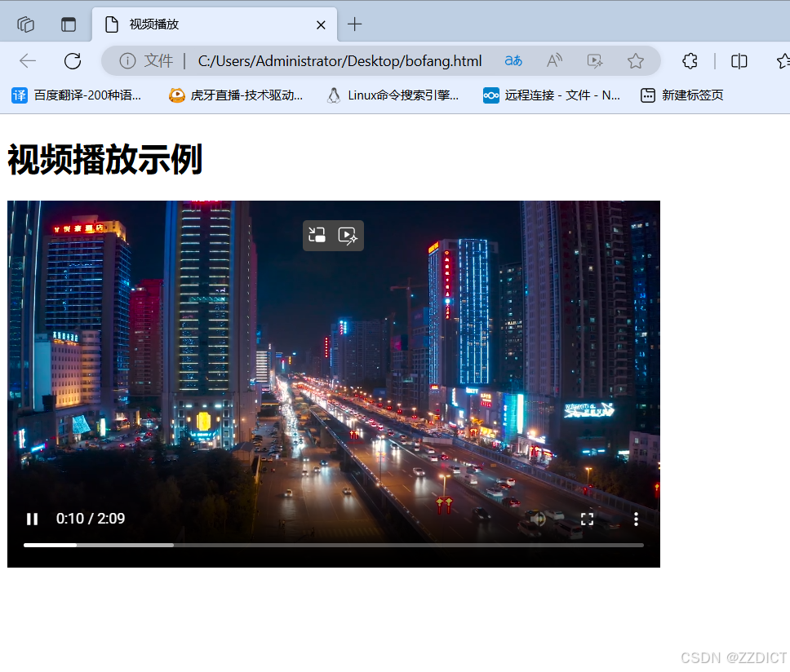Click the video AI enhance overlay icon
Screen dimensions: 790x672
pos(348,235)
